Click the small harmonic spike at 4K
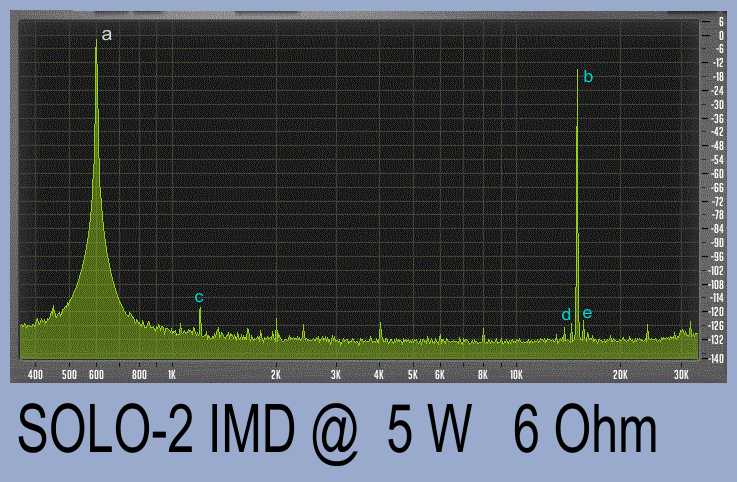The image size is (737, 482). 380,329
